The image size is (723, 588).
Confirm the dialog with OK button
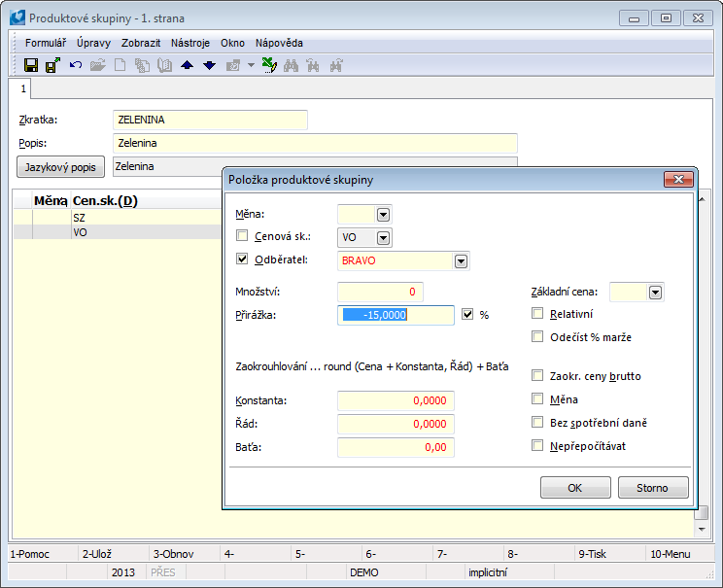click(575, 487)
